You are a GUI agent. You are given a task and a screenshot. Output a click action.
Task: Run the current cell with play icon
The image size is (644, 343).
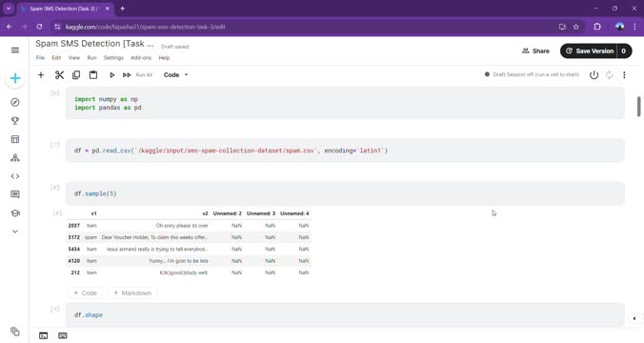[x=111, y=74]
